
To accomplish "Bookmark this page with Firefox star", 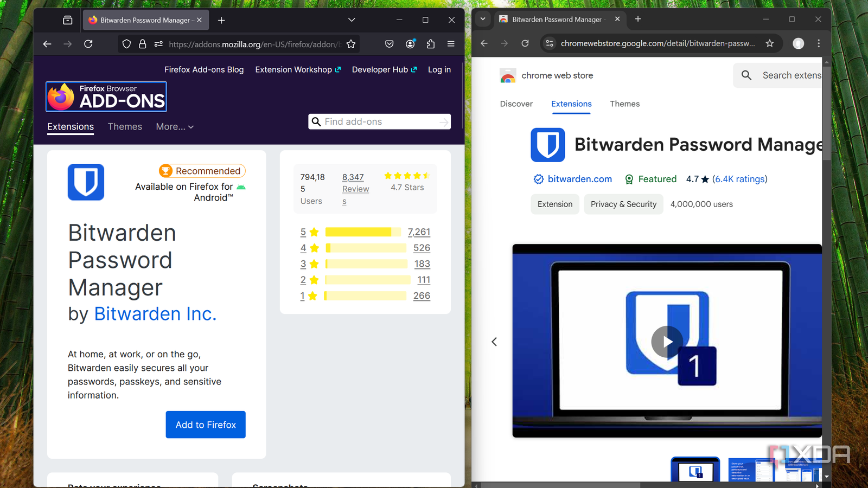I will click(351, 44).
